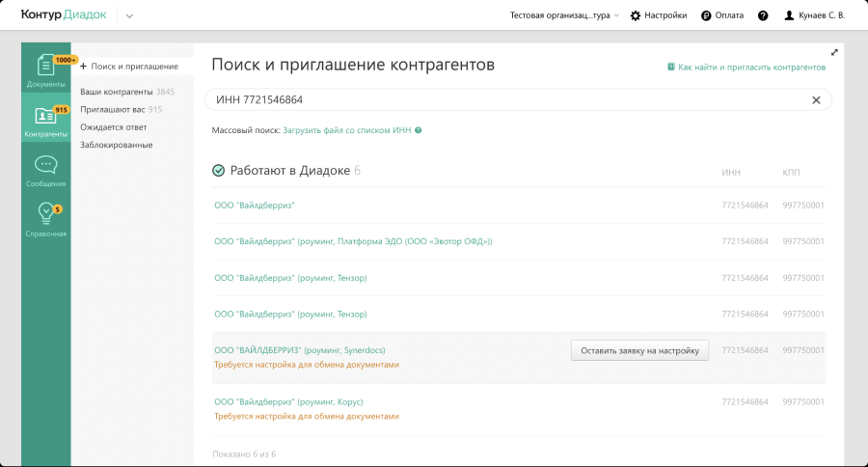Click the Настройки gear icon
The image size is (868, 467).
click(x=636, y=15)
